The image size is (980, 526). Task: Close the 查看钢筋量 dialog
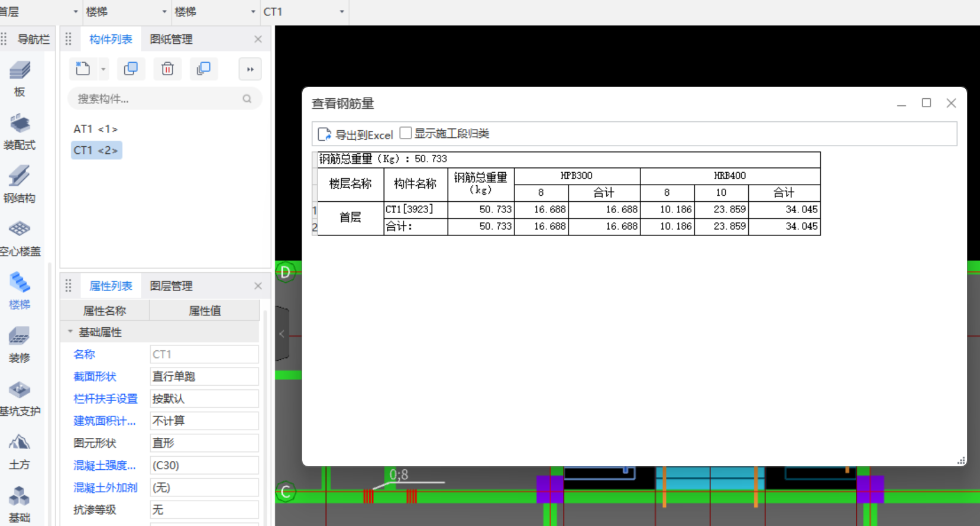click(951, 103)
